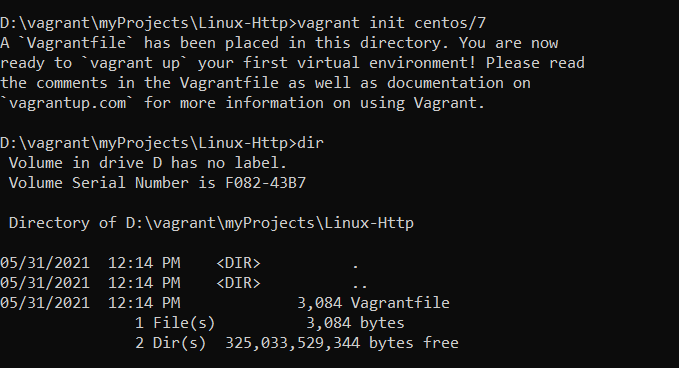Click the '3,084 bytes' total size text
Image resolution: width=679 pixels, height=368 pixels.
[355, 323]
